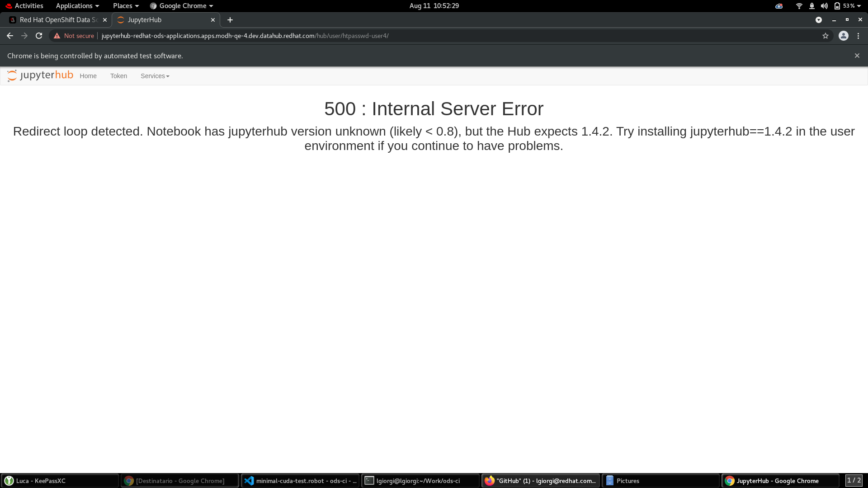868x488 pixels.
Task: Switch to Red Hat OpenShift Data Science tab
Action: pos(54,20)
